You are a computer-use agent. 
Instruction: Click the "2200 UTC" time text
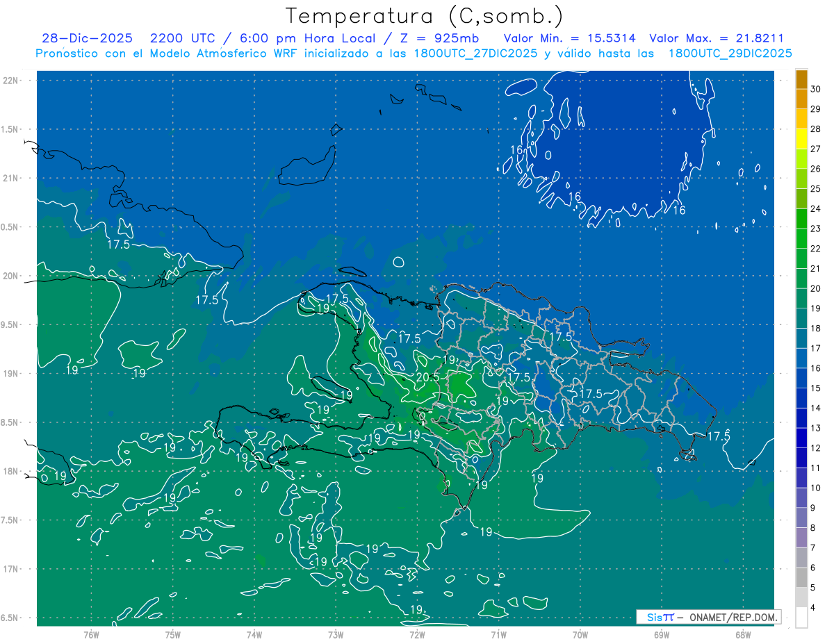[x=183, y=38]
